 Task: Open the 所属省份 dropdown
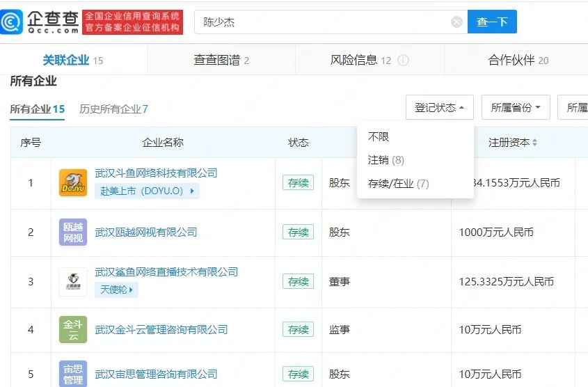click(x=516, y=108)
